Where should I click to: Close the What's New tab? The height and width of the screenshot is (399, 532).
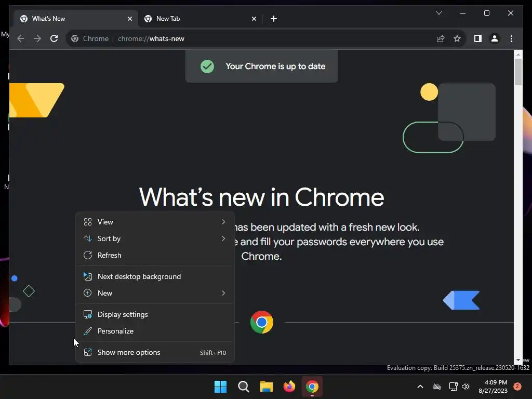click(129, 19)
